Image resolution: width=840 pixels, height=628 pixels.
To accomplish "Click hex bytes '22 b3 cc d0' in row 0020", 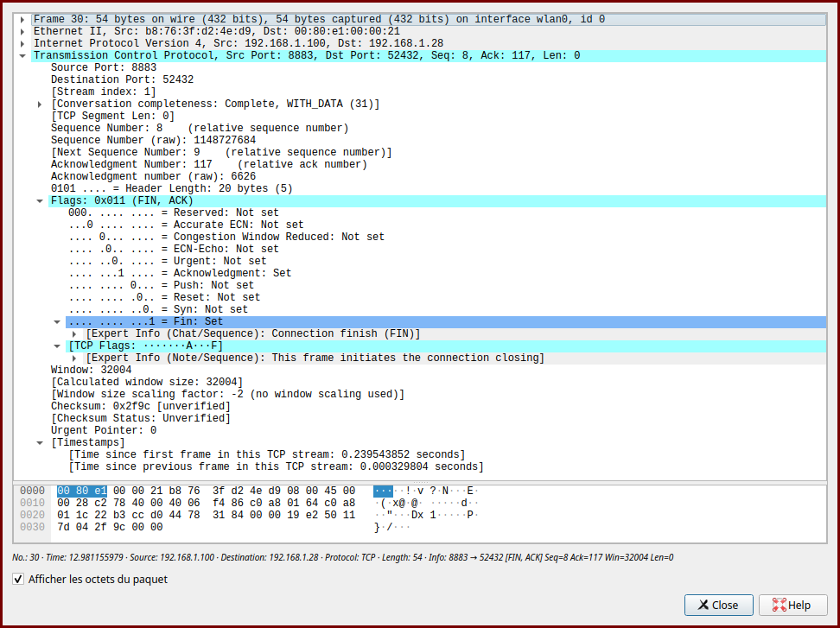I will (x=119, y=515).
